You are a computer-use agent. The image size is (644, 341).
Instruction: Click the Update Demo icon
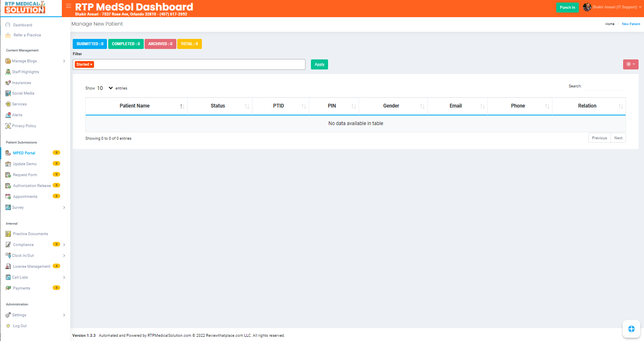8,164
